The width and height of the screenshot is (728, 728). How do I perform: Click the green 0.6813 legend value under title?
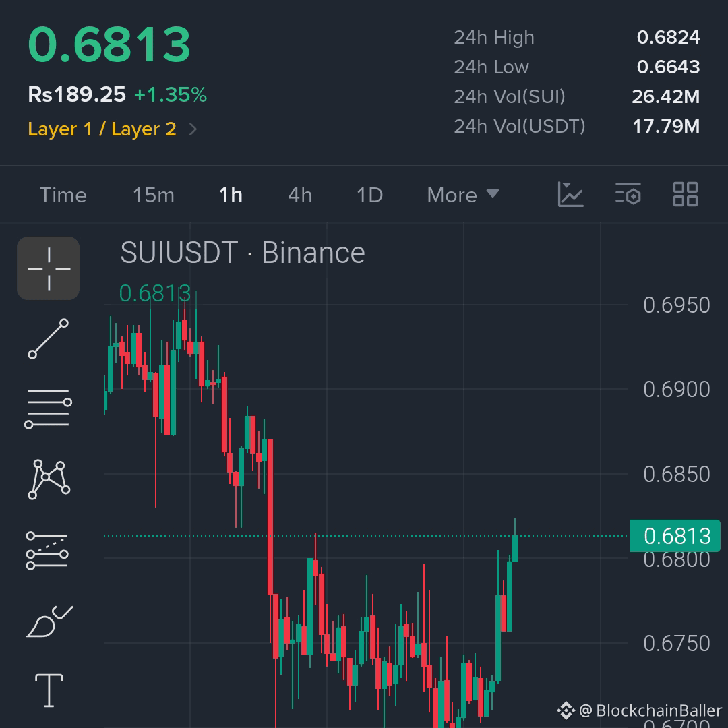pyautogui.click(x=154, y=293)
